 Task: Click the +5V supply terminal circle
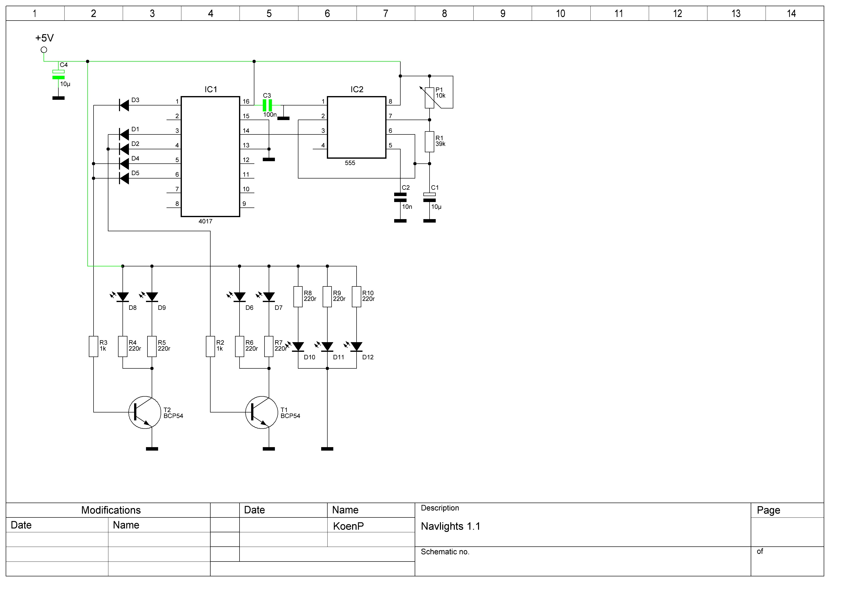coord(44,50)
